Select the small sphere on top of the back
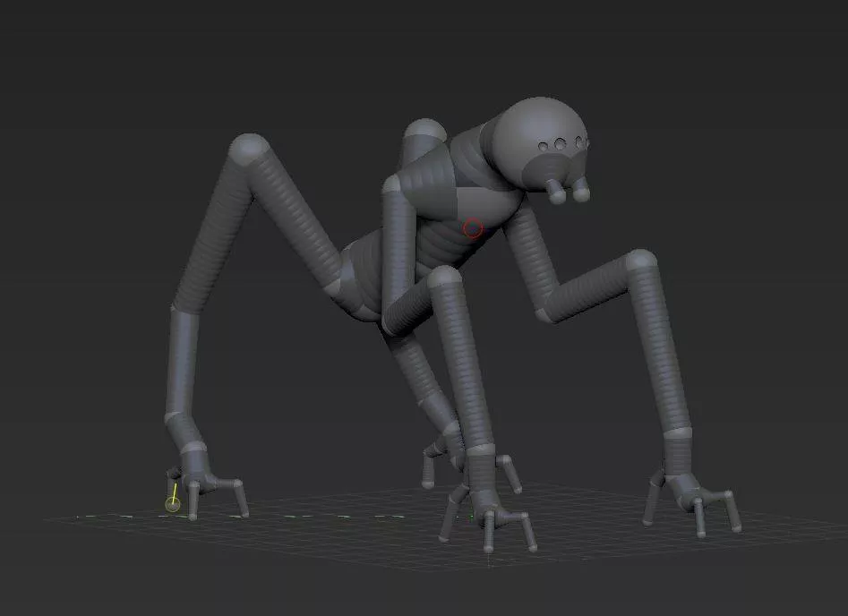Image resolution: width=848 pixels, height=616 pixels. coord(424,134)
